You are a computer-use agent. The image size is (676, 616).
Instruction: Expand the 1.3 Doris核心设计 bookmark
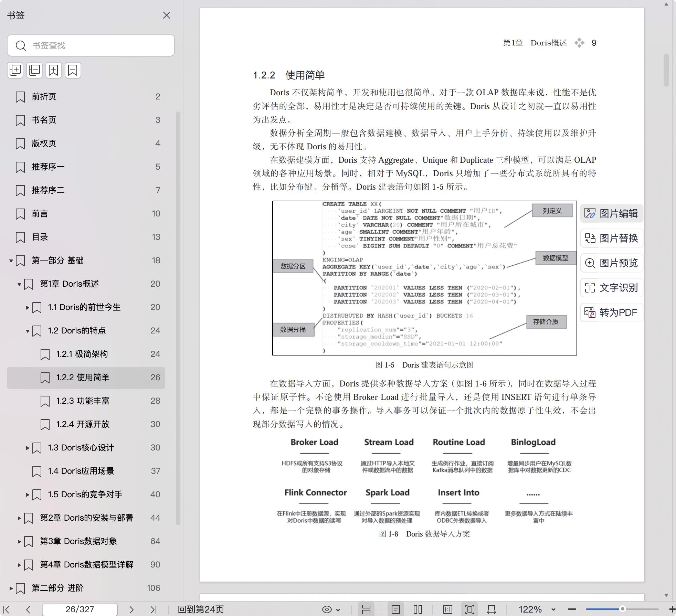pyautogui.click(x=28, y=448)
